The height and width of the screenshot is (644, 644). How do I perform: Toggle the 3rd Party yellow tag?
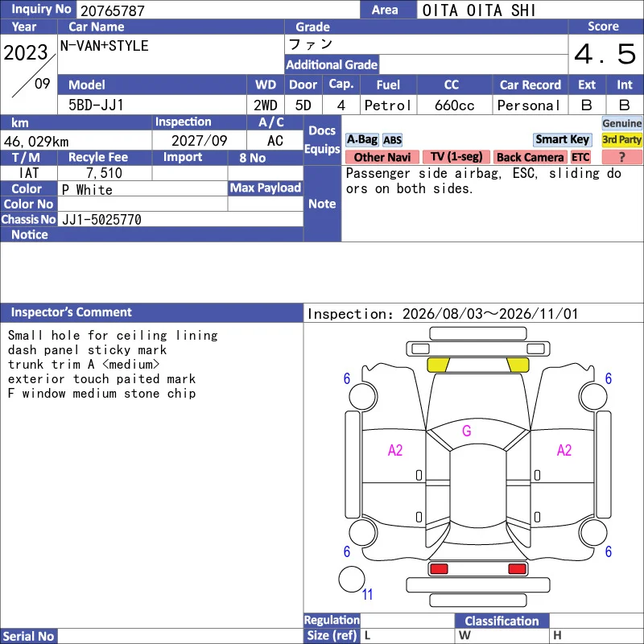pos(621,139)
